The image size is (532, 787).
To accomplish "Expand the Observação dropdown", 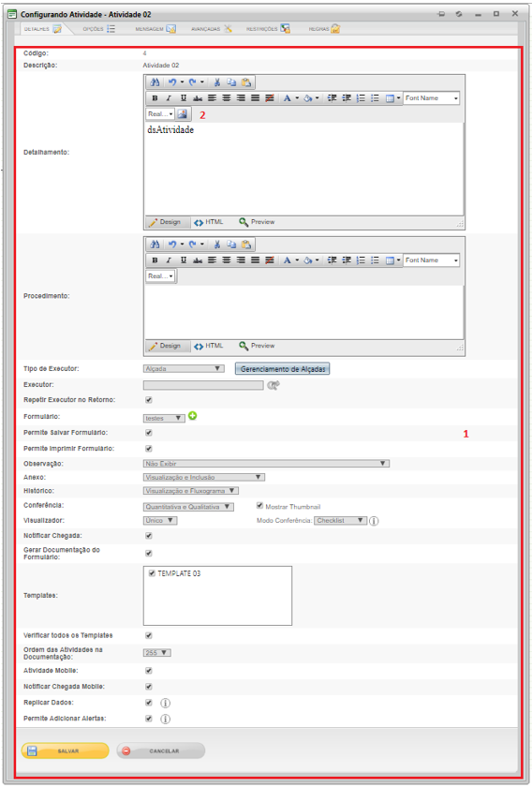I will click(x=266, y=464).
